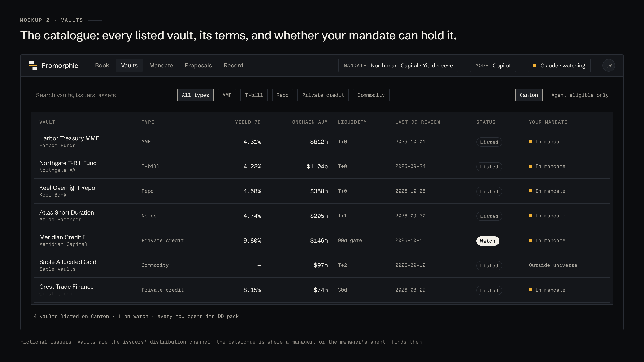Open the Harbor Treasury MMF vault
The image size is (644, 362).
pos(322,142)
